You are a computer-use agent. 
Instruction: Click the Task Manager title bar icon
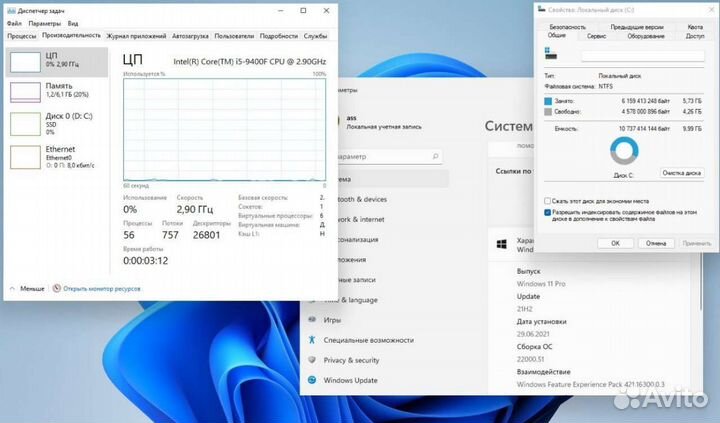pyautogui.click(x=11, y=11)
